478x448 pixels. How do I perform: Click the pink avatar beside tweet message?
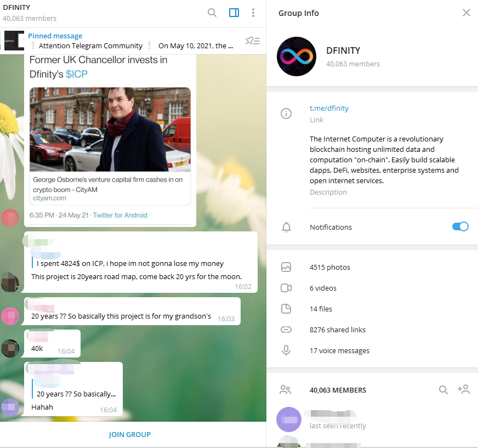10,218
